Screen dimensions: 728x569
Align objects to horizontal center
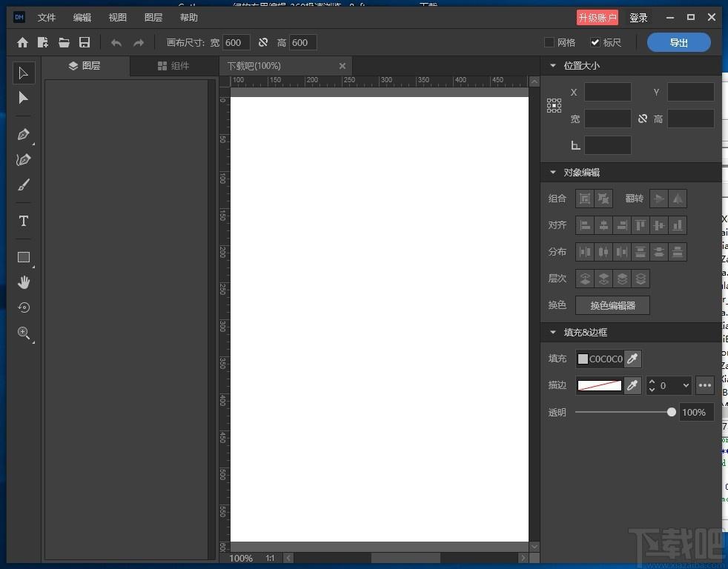603,225
